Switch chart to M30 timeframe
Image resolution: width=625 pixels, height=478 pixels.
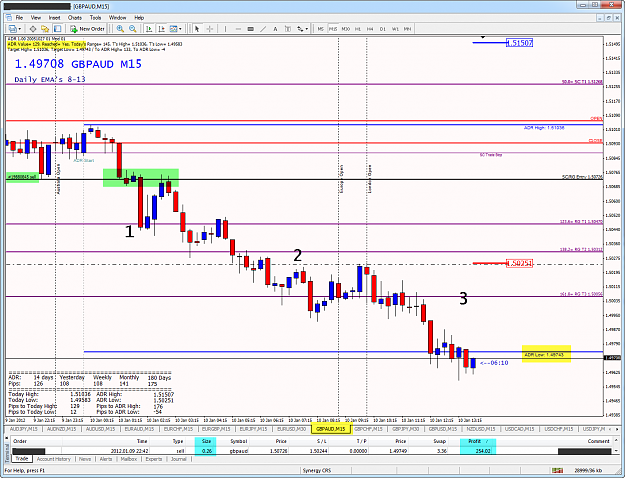point(346,29)
